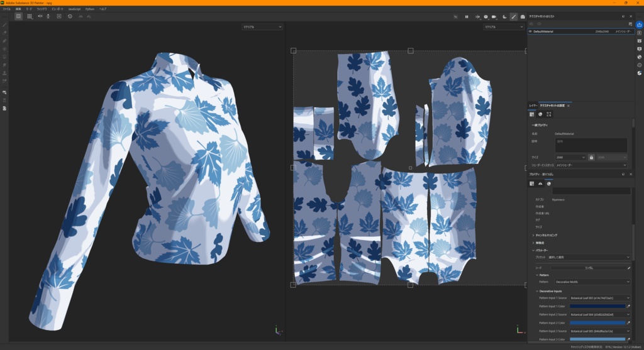Image resolution: width=644 pixels, height=350 pixels.
Task: Open the 3D viewport マテリアル dropdown
Action: pyautogui.click(x=262, y=26)
